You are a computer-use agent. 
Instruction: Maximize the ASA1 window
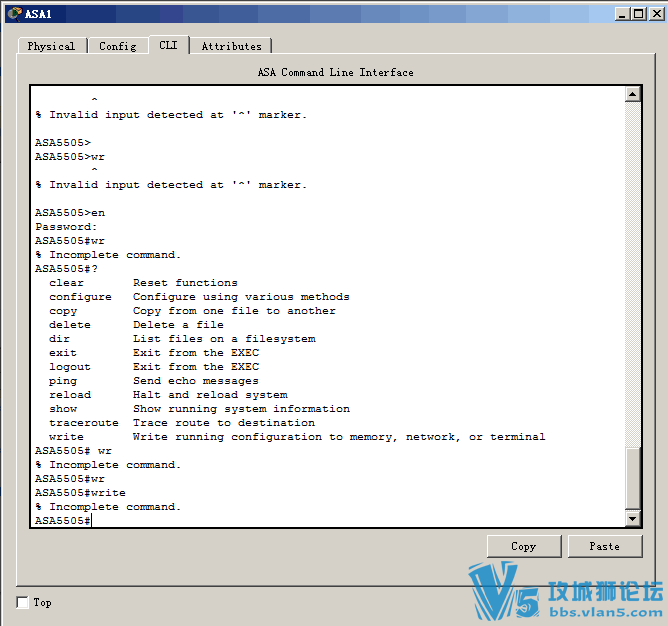tap(639, 14)
